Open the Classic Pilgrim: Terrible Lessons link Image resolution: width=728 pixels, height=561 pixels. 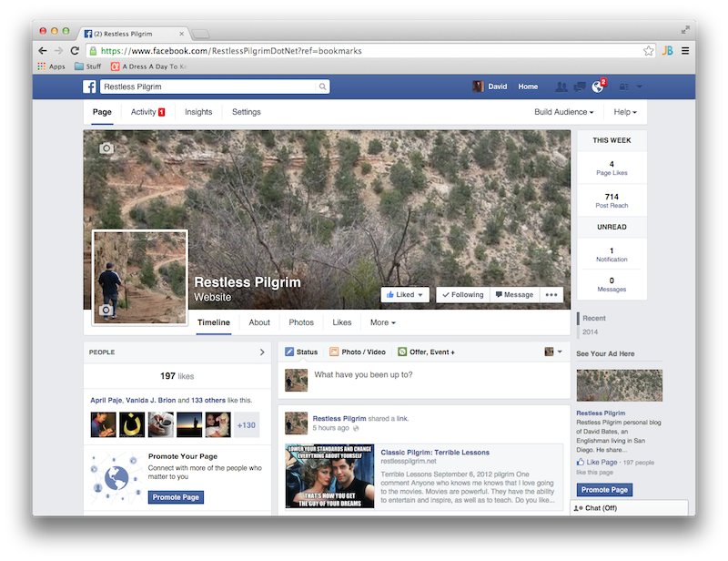coord(435,453)
